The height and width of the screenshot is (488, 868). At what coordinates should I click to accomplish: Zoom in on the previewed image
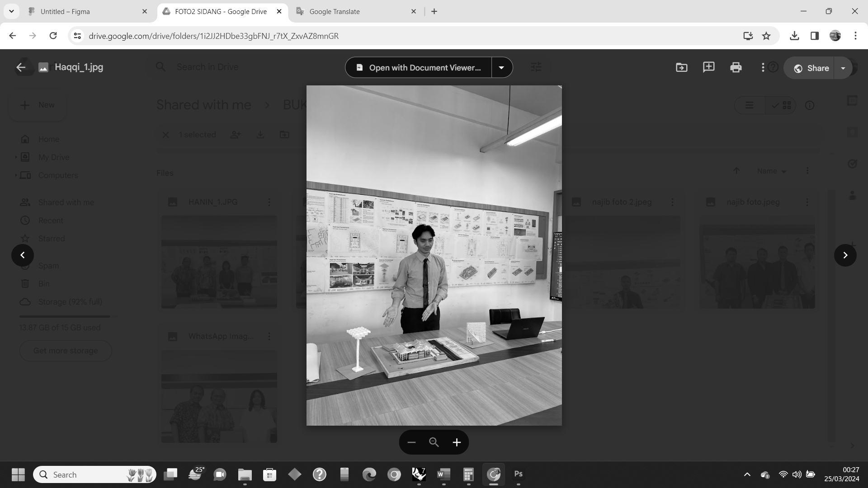tap(457, 442)
